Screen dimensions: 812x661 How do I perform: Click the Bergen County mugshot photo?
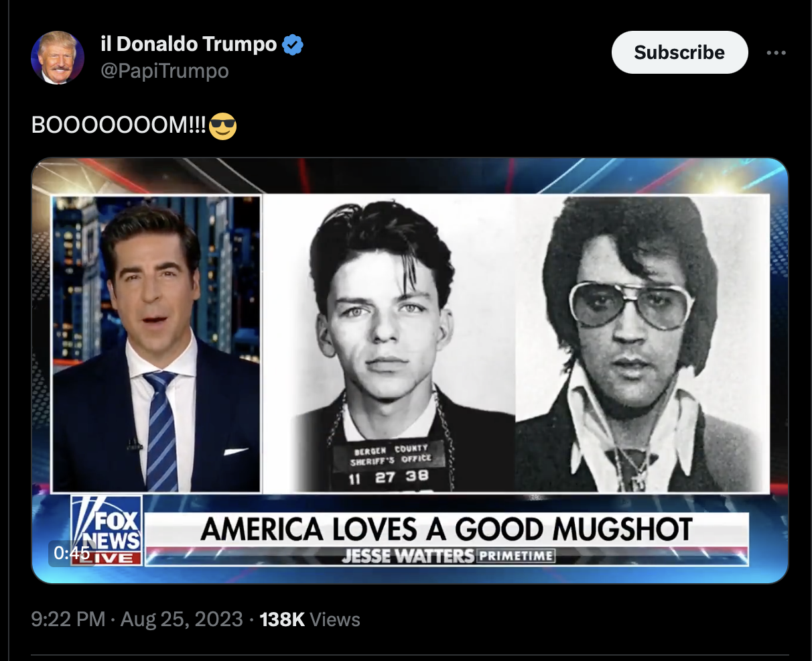389,344
